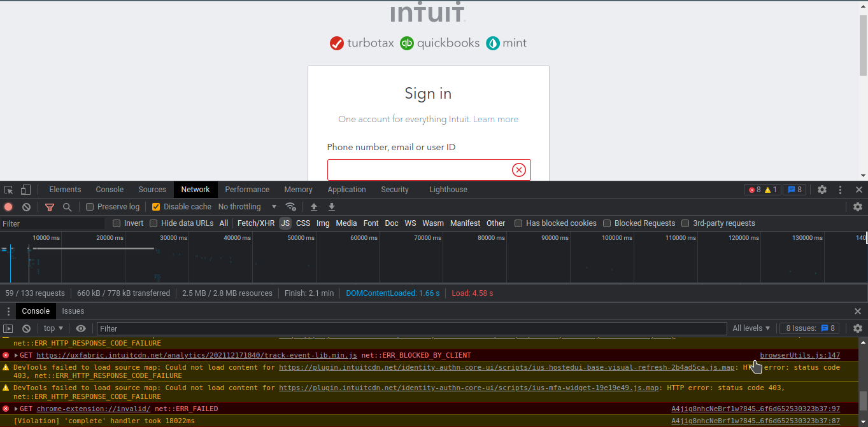868x427 pixels.
Task: Export HAR file download icon
Action: (332, 207)
